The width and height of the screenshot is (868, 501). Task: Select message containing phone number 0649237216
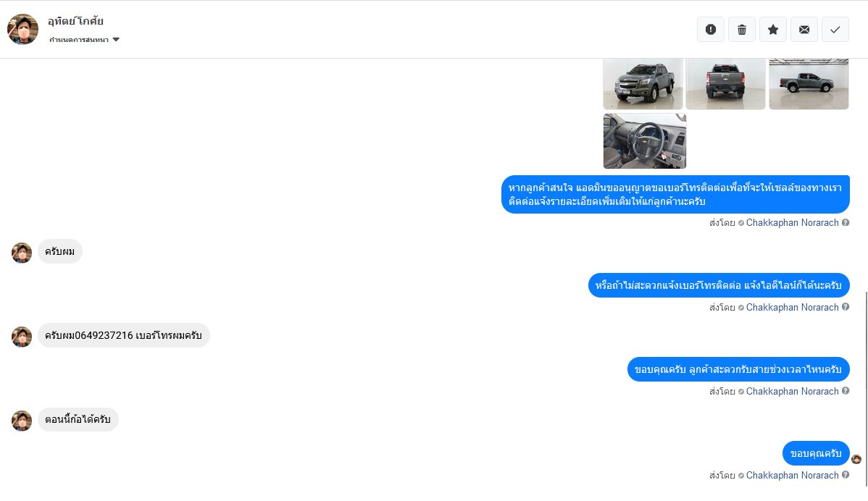pos(123,335)
